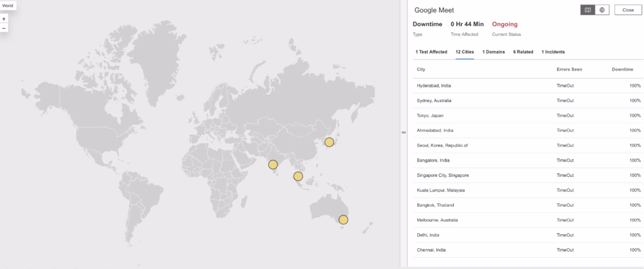The image size is (644, 269).
Task: Click the Google Meet panel title
Action: point(434,10)
